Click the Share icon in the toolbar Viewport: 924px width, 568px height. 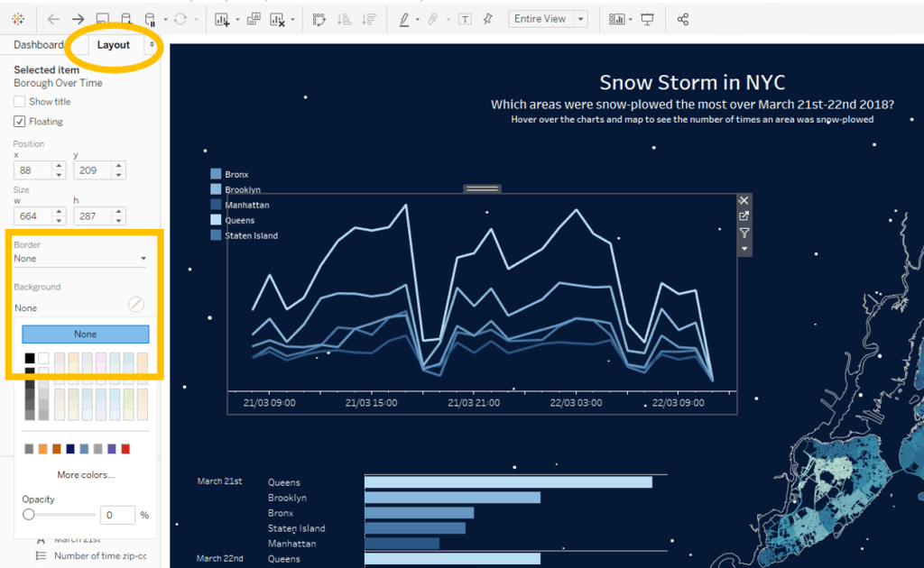click(683, 19)
